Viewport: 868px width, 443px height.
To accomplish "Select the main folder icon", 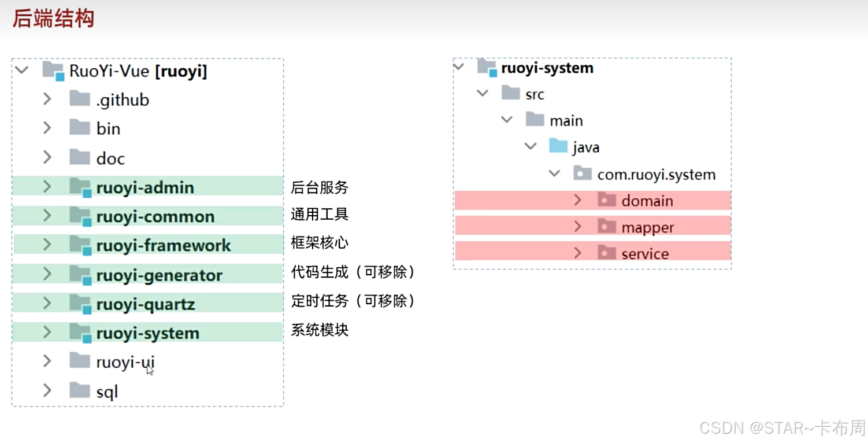I will tap(535, 119).
